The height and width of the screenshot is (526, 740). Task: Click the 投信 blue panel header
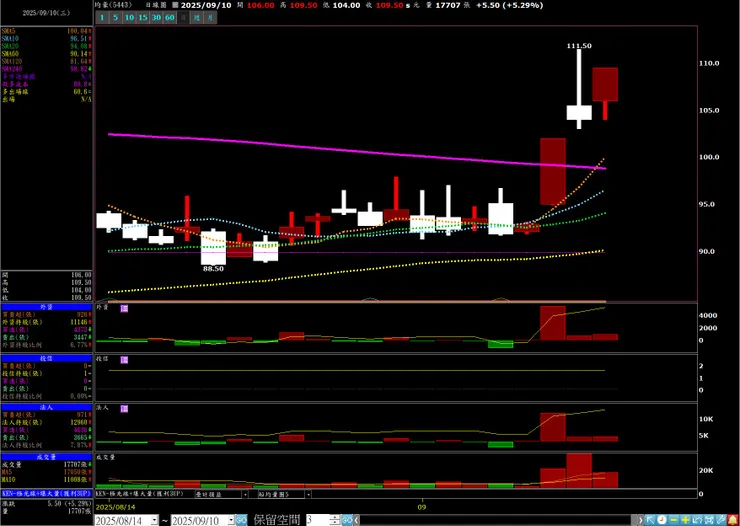[46, 358]
